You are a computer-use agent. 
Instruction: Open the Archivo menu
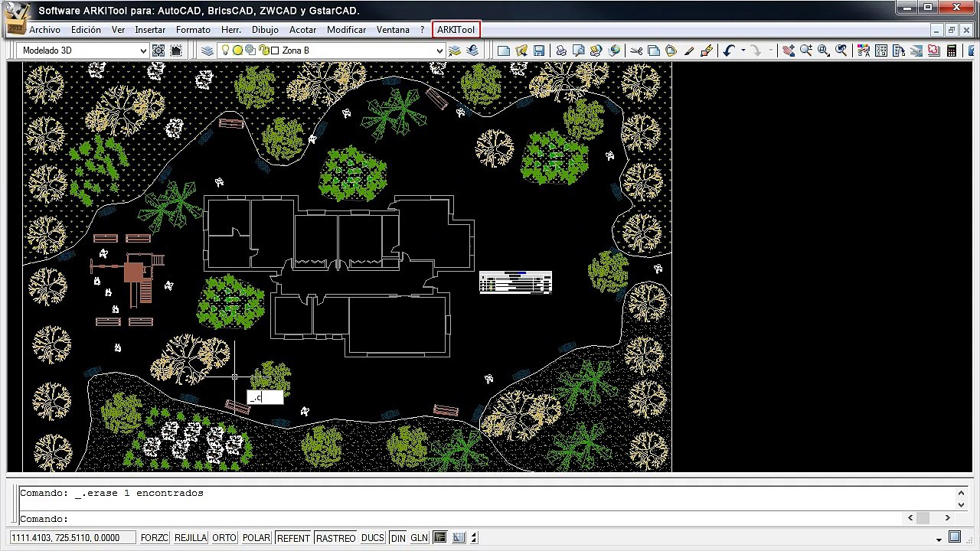(x=44, y=30)
